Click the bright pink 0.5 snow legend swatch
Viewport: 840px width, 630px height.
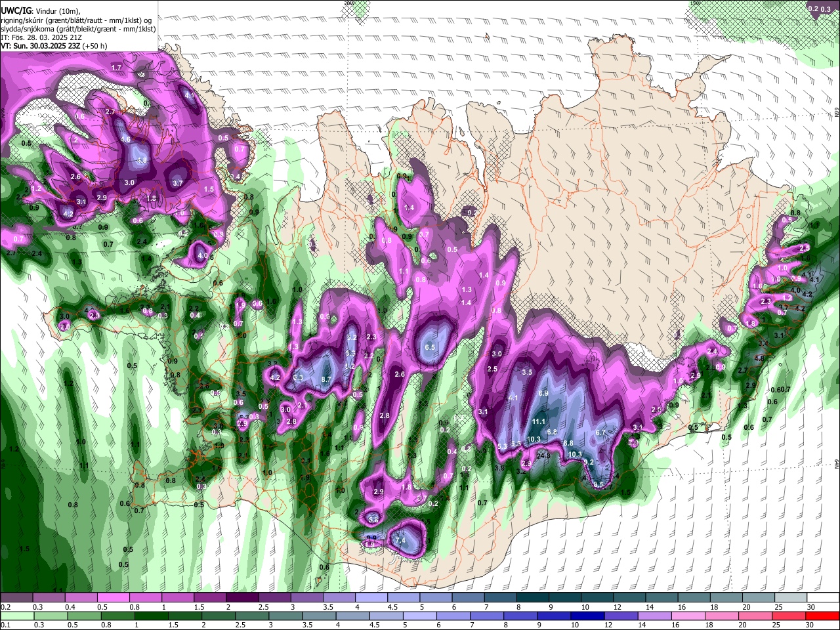click(113, 598)
